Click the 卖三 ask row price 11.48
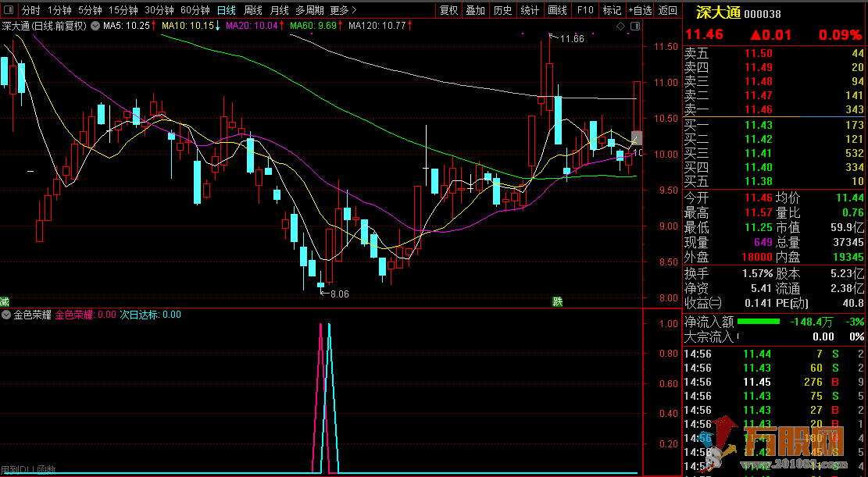The image size is (868, 477). (759, 81)
